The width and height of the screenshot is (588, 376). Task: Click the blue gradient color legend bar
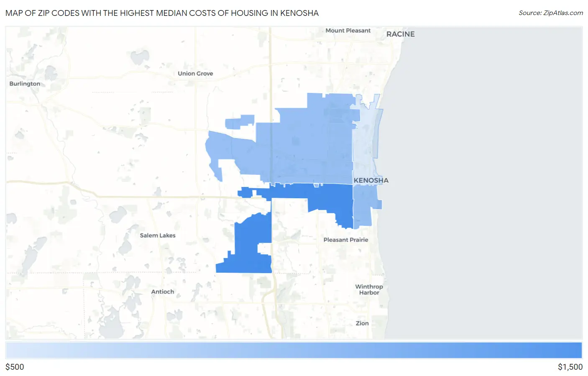pos(294,350)
